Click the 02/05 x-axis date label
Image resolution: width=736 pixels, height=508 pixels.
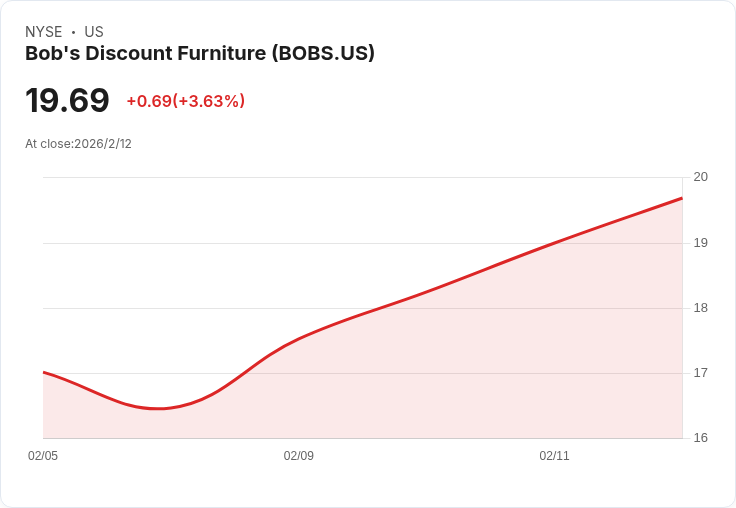(x=43, y=456)
